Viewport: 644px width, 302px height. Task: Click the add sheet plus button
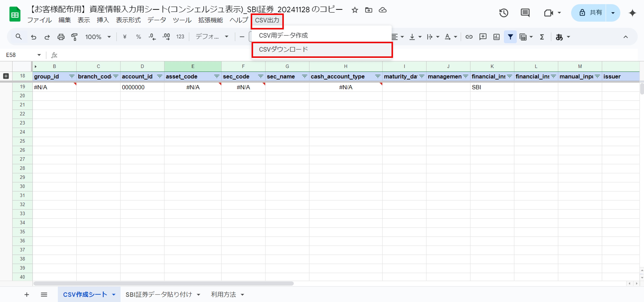click(26, 295)
